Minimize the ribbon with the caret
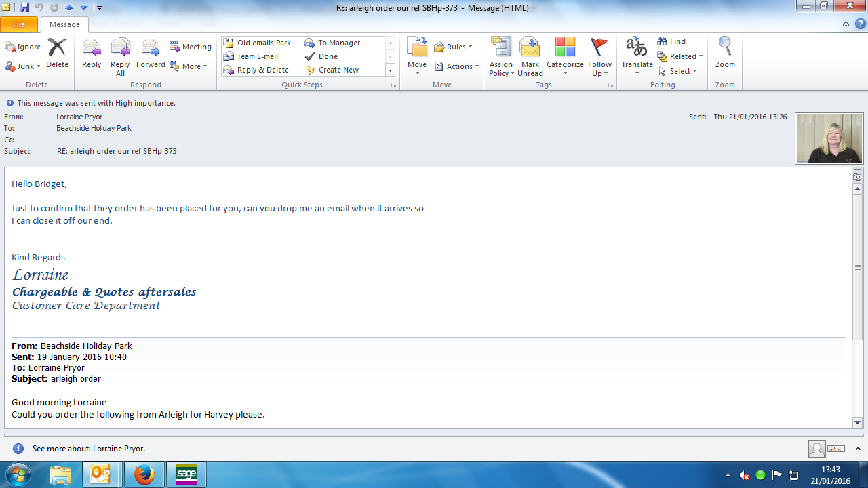The height and width of the screenshot is (488, 868). click(x=846, y=24)
